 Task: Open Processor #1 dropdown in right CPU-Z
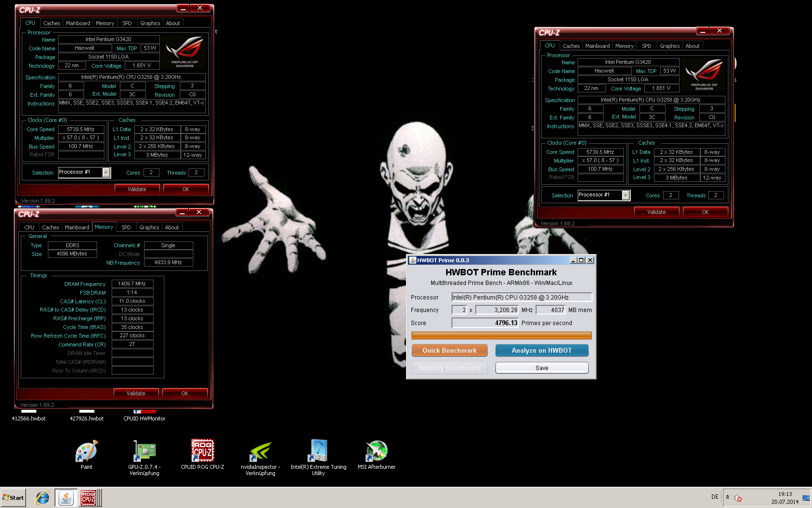[x=626, y=195]
